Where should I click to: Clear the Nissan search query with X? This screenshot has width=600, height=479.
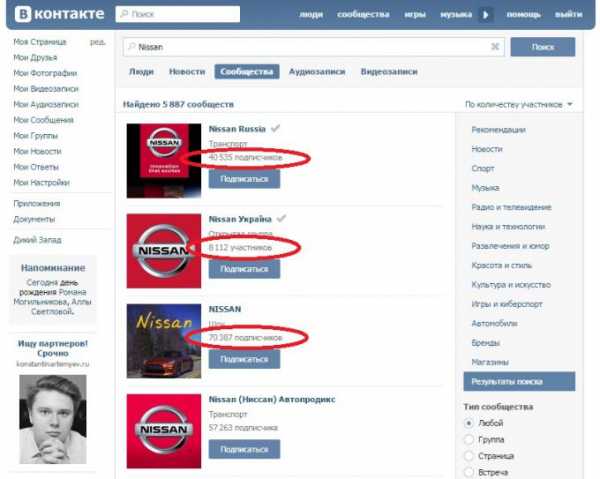(x=495, y=47)
